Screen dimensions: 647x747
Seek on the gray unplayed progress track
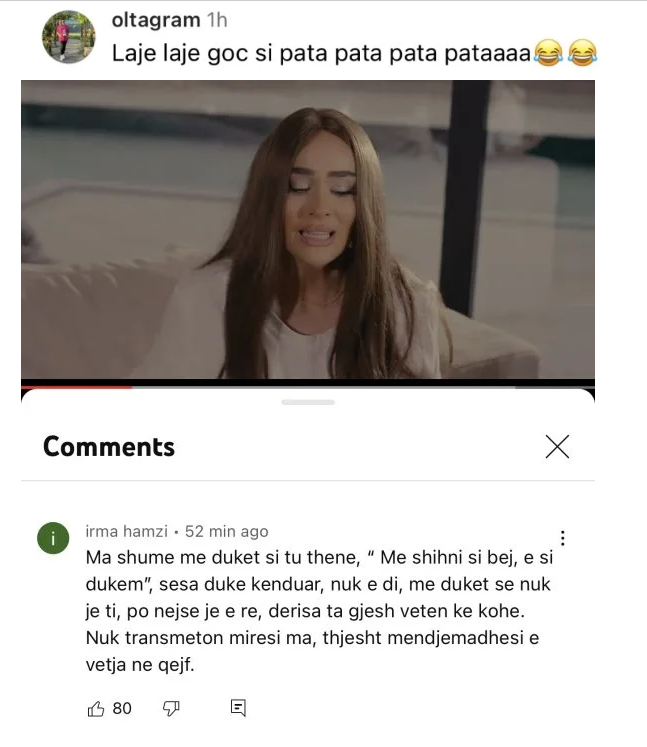click(x=363, y=387)
